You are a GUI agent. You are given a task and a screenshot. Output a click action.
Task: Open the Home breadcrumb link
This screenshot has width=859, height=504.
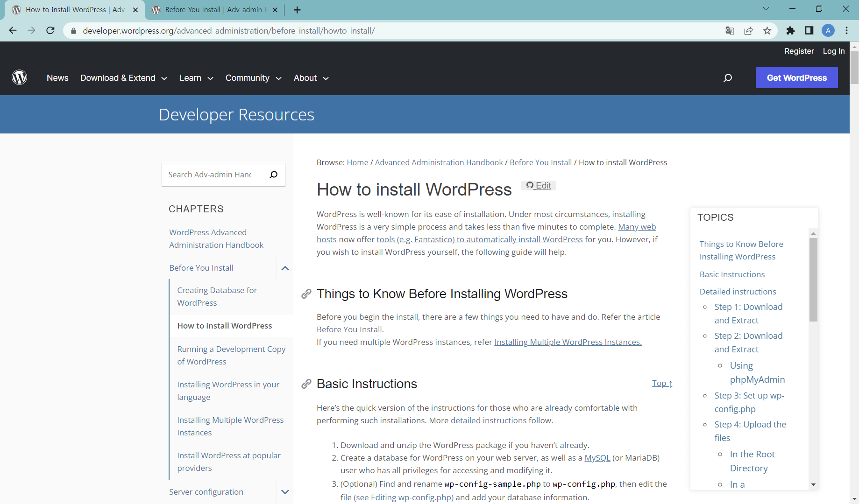(x=357, y=162)
